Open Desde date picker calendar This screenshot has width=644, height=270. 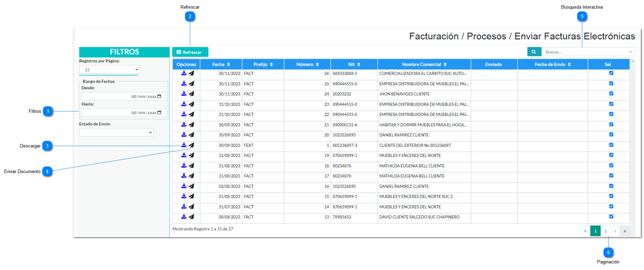click(159, 96)
